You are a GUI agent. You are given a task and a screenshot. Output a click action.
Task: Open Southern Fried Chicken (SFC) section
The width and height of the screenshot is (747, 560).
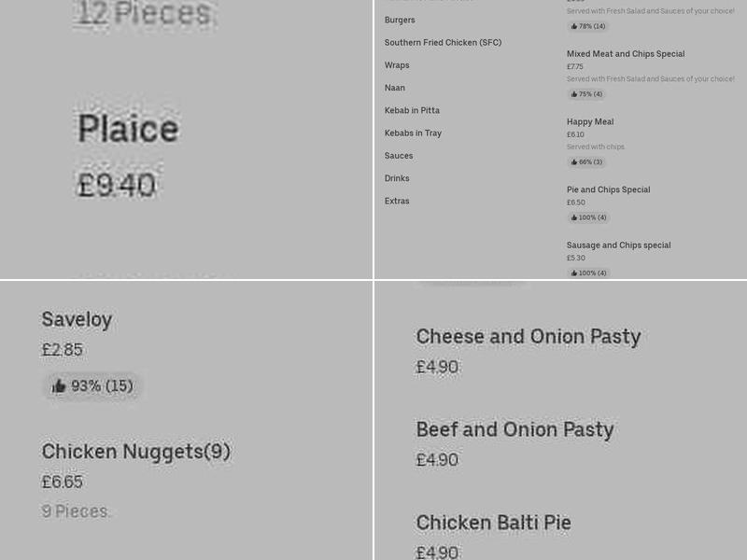(x=443, y=42)
